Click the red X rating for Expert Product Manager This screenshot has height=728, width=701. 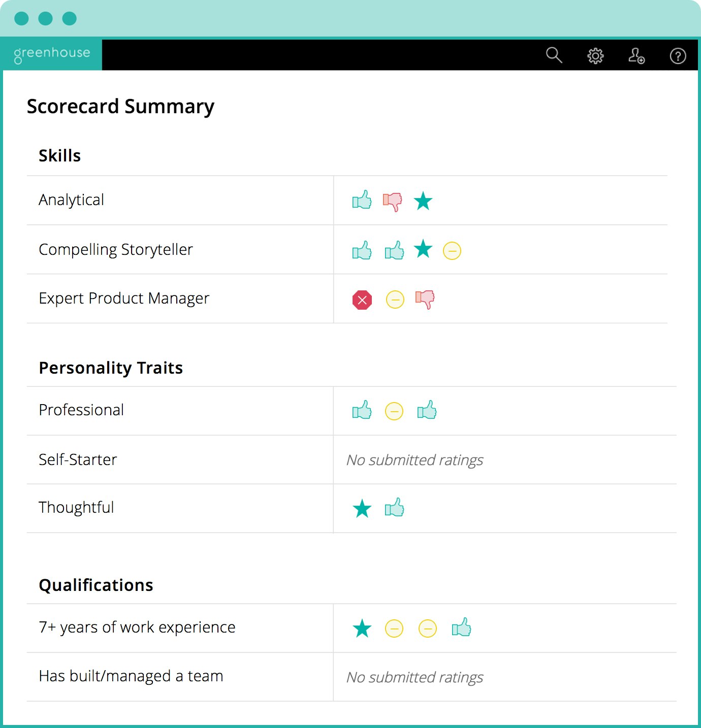pyautogui.click(x=362, y=300)
